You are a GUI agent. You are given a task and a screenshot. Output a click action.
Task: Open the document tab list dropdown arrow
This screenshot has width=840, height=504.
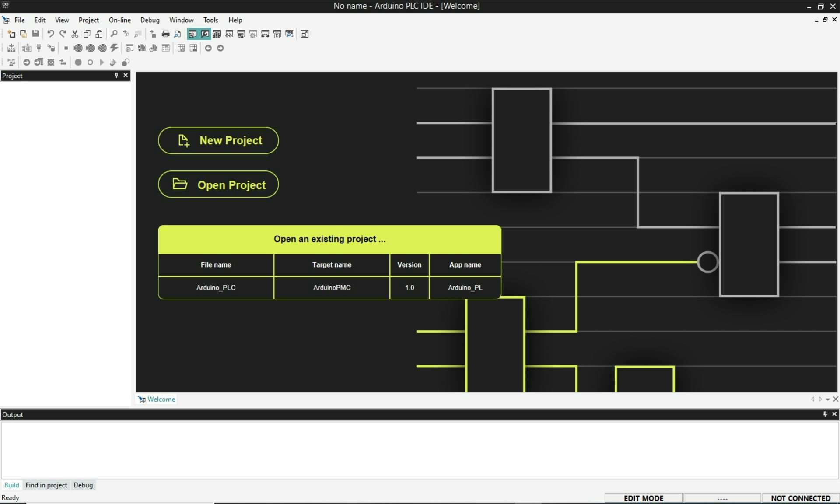click(x=828, y=399)
